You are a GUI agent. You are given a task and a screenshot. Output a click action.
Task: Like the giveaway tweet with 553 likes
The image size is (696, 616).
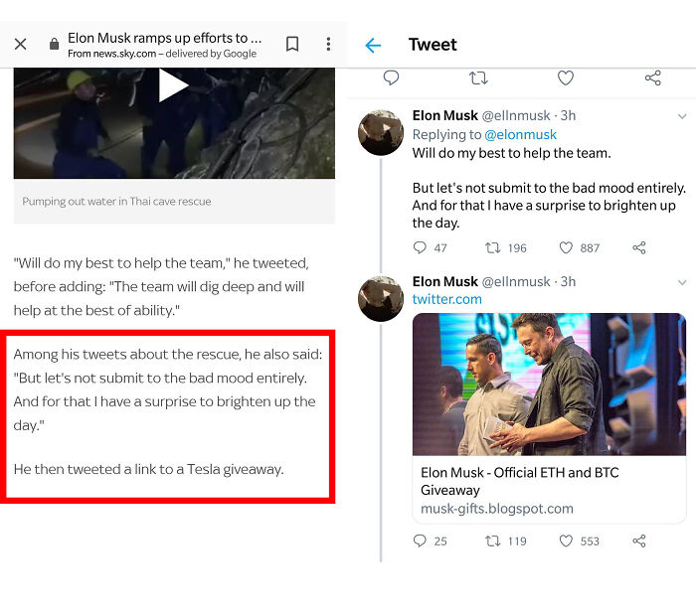(x=566, y=541)
